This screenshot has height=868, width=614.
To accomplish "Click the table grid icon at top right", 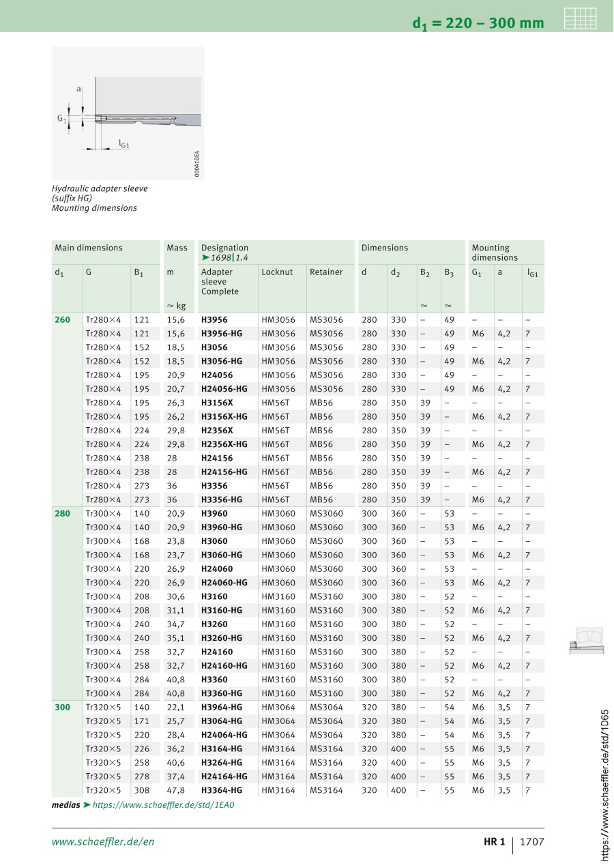I will pyautogui.click(x=581, y=18).
